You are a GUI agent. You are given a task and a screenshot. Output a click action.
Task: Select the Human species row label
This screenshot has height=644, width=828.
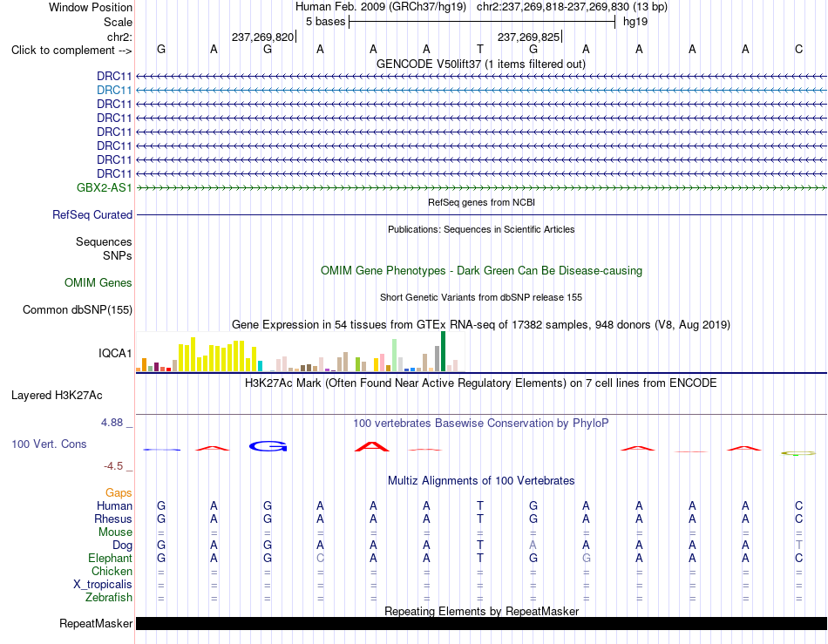coord(114,505)
